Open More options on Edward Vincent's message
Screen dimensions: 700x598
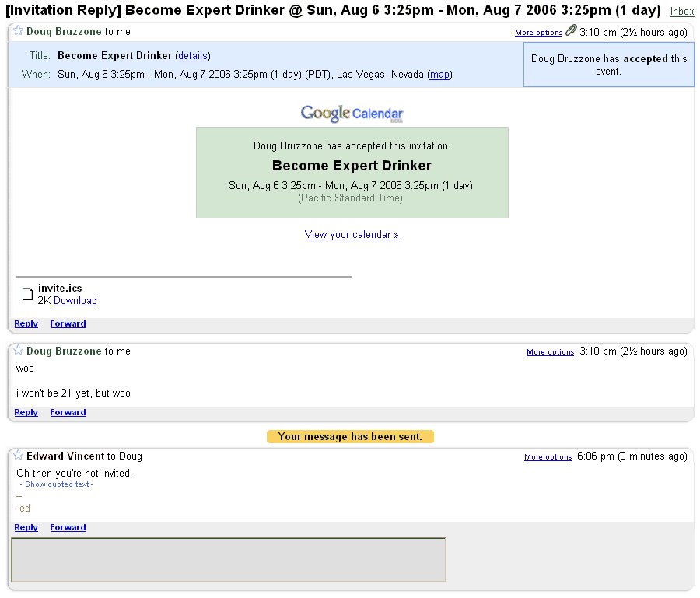(548, 457)
